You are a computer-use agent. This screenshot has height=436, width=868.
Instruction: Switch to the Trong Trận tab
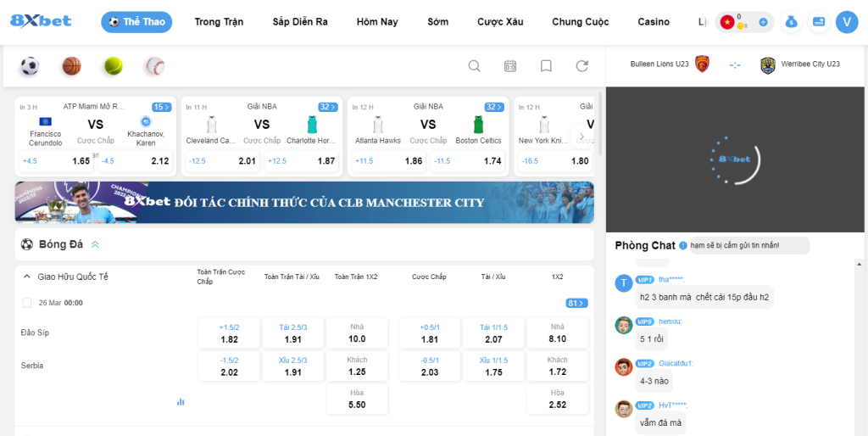coord(219,22)
